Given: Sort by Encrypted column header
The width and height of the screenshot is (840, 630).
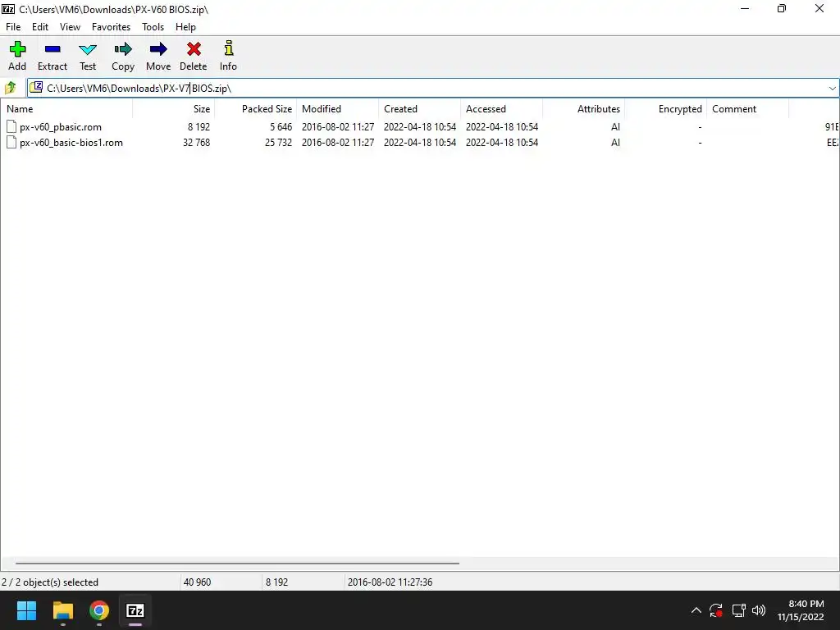Looking at the screenshot, I should 665,109.
